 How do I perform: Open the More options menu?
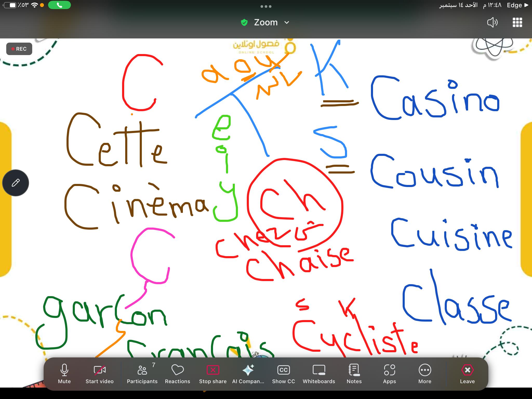425,374
